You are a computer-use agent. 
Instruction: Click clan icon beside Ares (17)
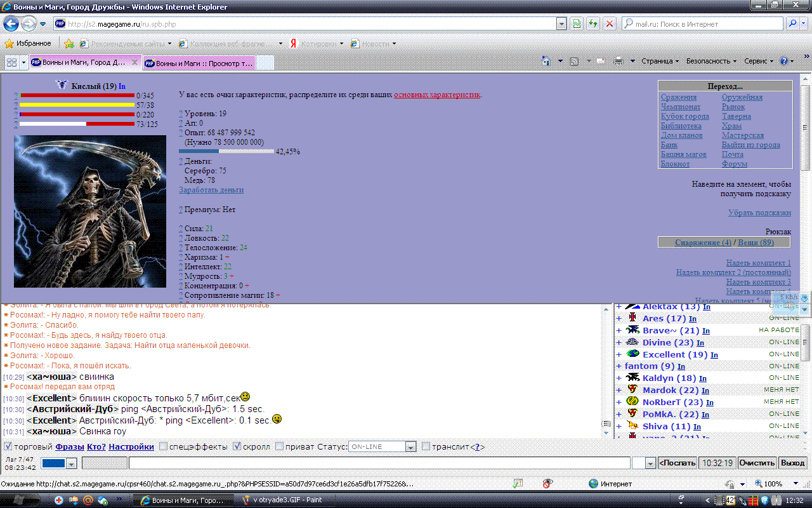632,317
